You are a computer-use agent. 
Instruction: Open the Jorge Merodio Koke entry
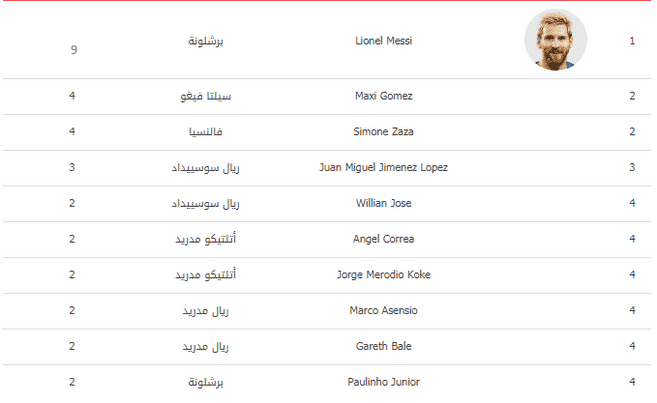pos(383,275)
